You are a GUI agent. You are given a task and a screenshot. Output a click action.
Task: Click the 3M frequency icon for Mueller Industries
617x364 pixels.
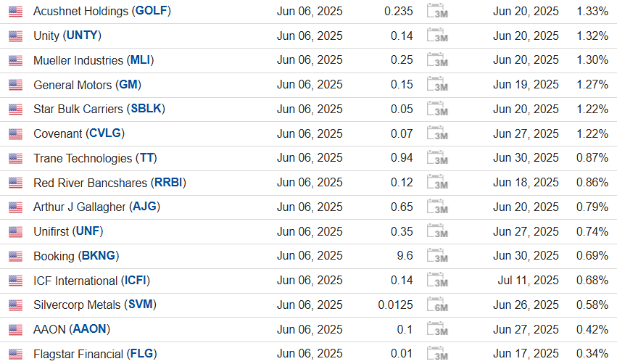[x=437, y=60]
